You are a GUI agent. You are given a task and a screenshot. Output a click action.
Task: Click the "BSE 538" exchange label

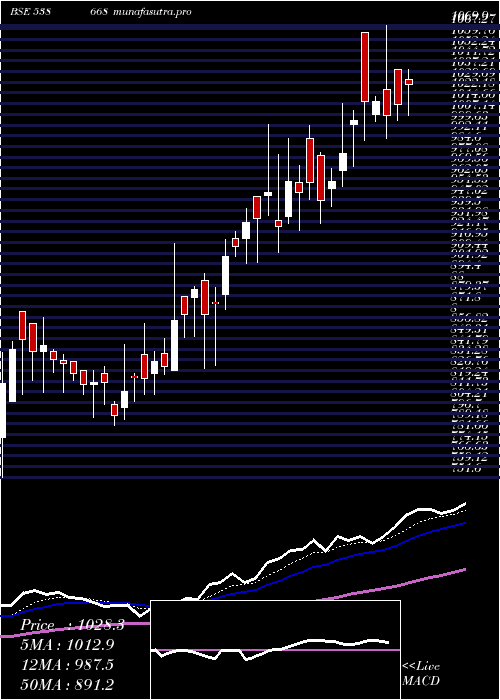point(30,12)
